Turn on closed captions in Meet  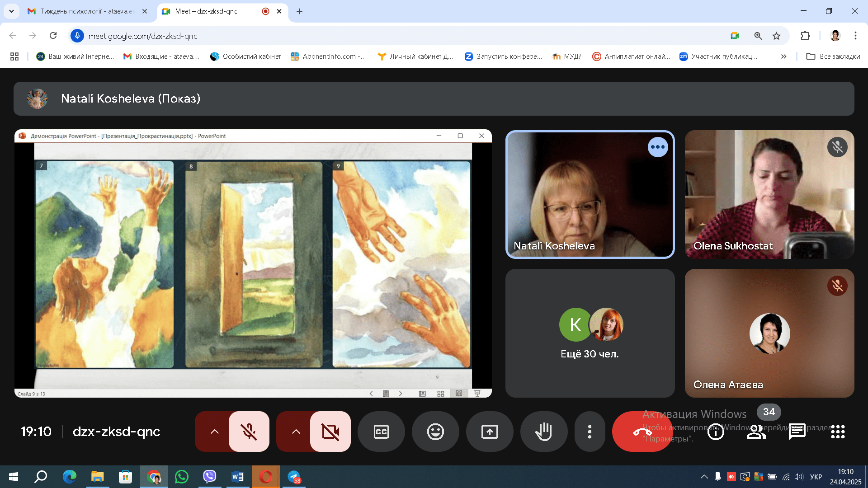coord(381,432)
